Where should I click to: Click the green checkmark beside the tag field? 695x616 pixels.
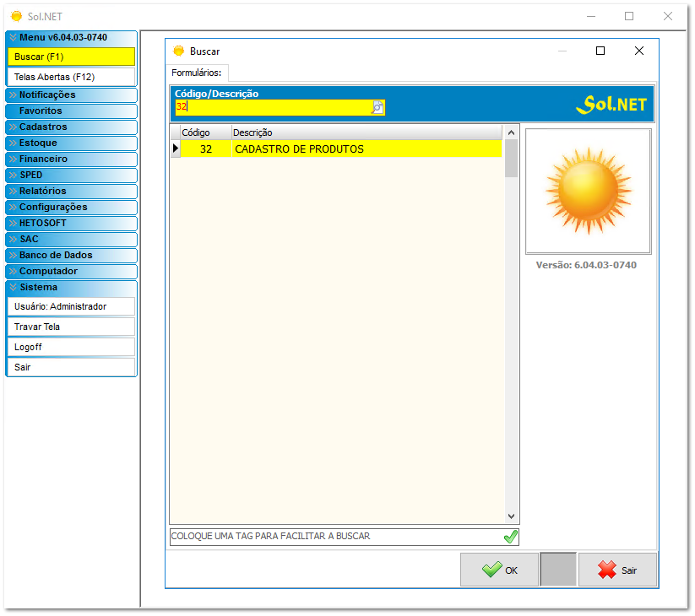point(510,537)
